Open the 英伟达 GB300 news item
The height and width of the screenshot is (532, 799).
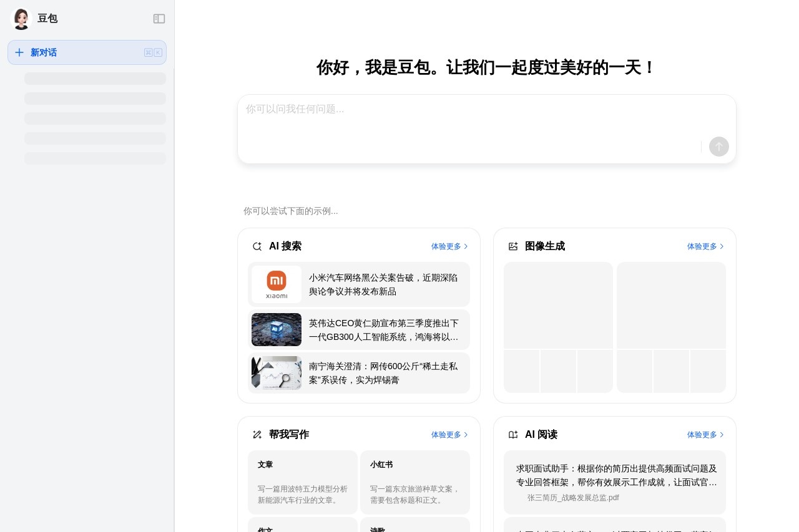(x=359, y=329)
